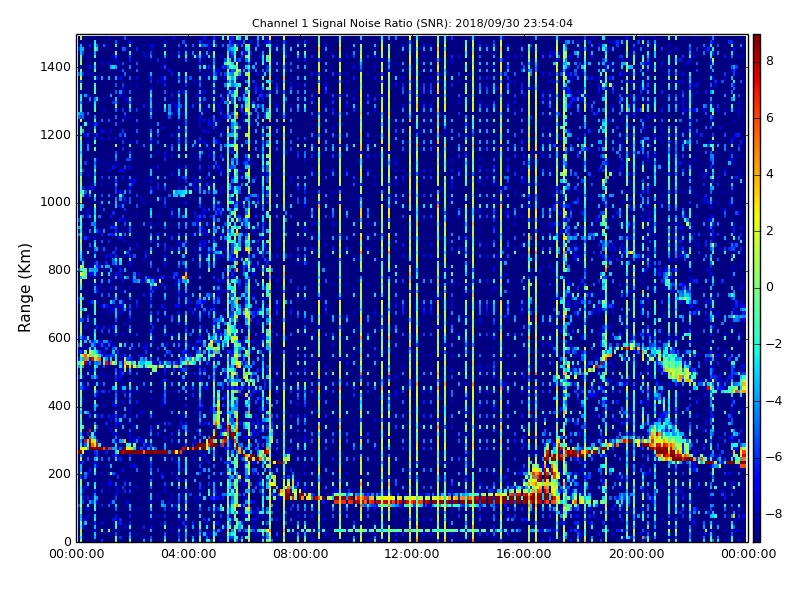
Task: Click the Range (Km) axis label
Action: [x=24, y=288]
